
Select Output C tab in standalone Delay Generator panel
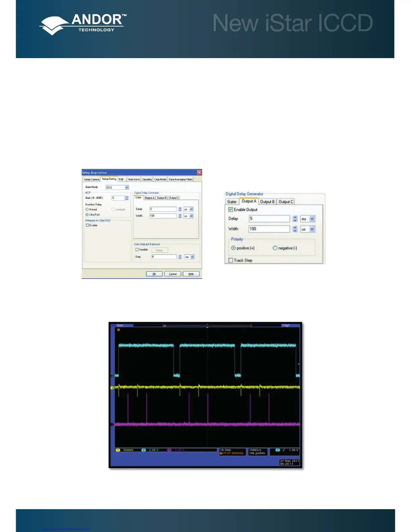[x=286, y=202]
